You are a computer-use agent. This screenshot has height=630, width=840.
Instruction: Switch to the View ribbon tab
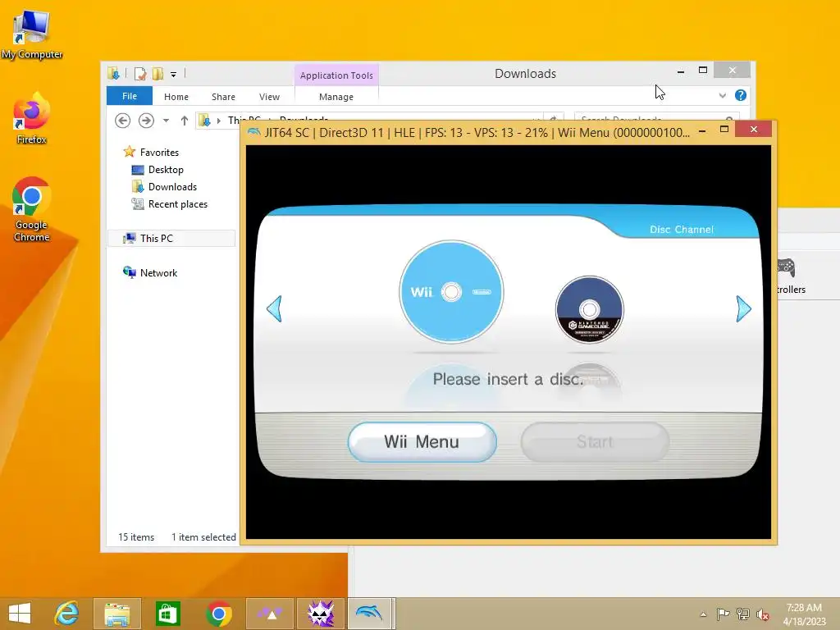(269, 97)
